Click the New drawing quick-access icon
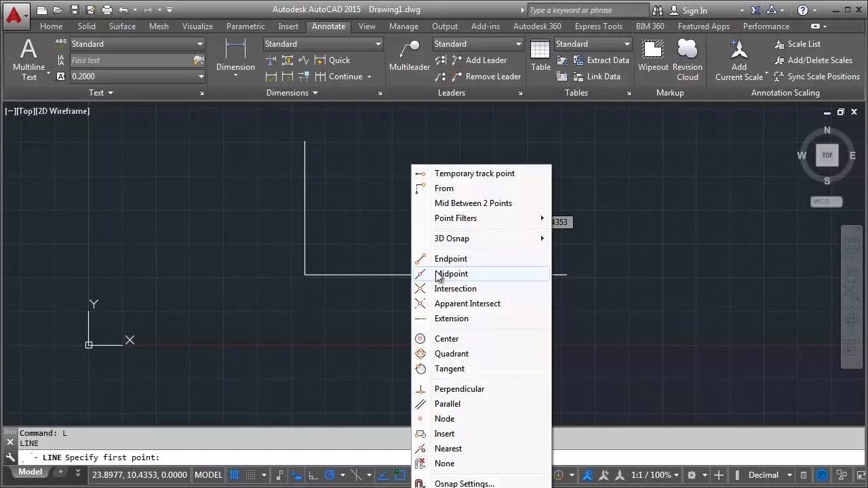 (x=42, y=10)
